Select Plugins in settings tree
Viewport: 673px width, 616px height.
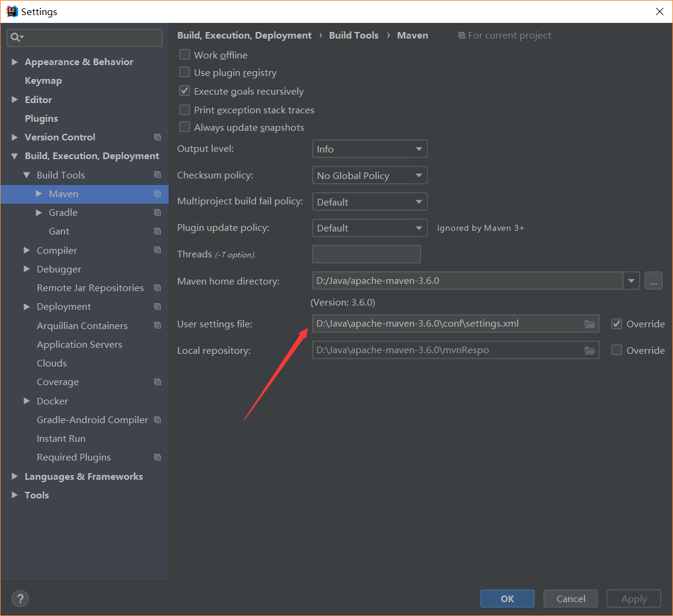41,119
